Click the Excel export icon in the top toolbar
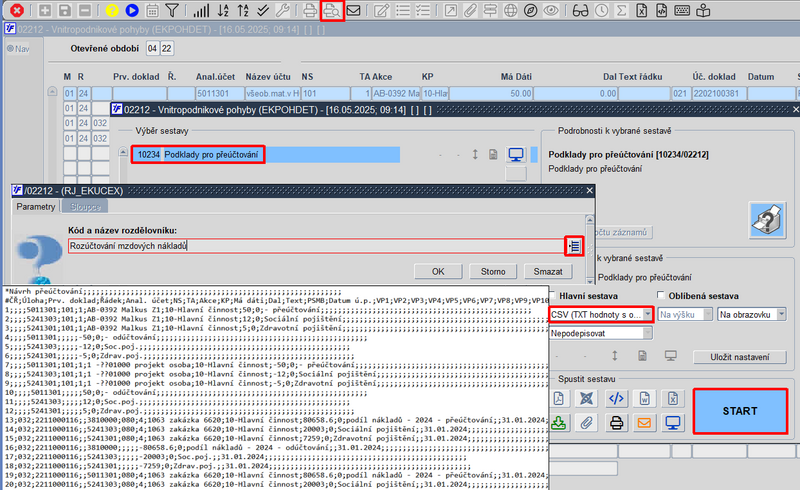 [642, 10]
